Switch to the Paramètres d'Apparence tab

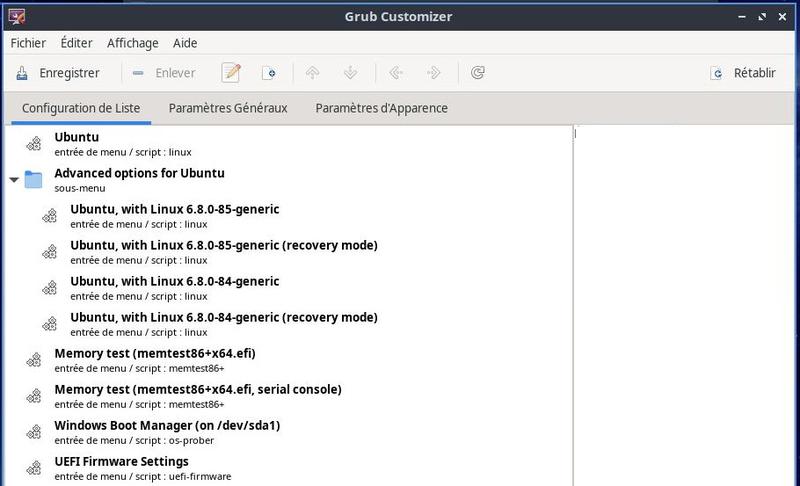pyautogui.click(x=381, y=108)
